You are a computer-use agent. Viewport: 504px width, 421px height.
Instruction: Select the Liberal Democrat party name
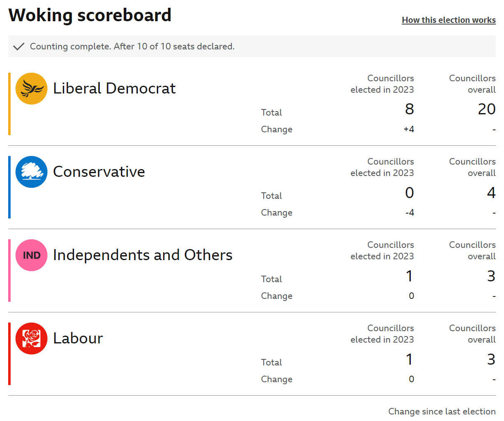(x=114, y=88)
